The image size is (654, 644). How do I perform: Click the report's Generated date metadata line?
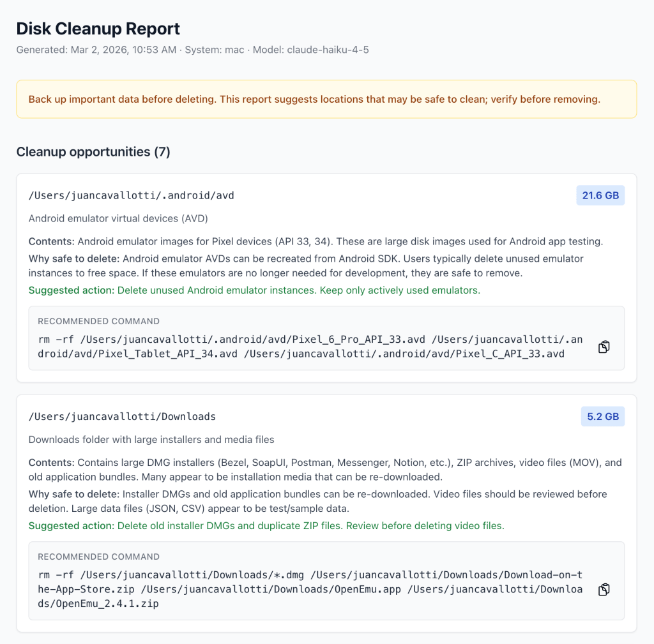pyautogui.click(x=192, y=49)
